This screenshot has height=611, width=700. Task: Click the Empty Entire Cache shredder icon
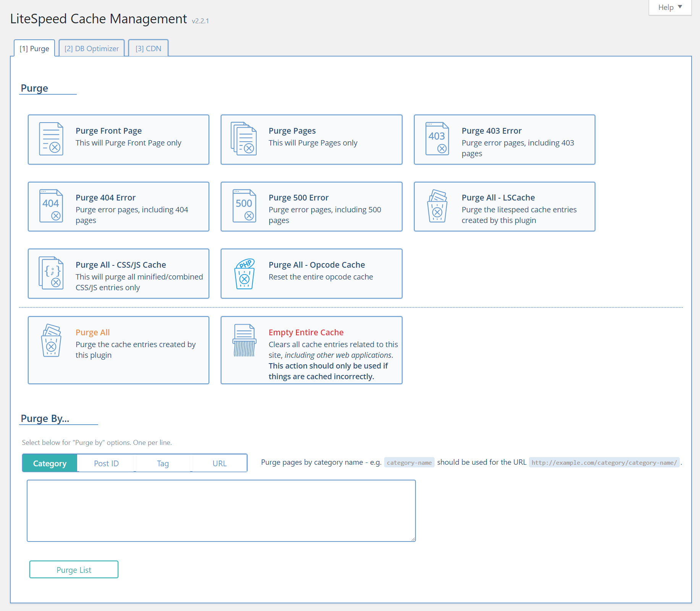tap(244, 340)
